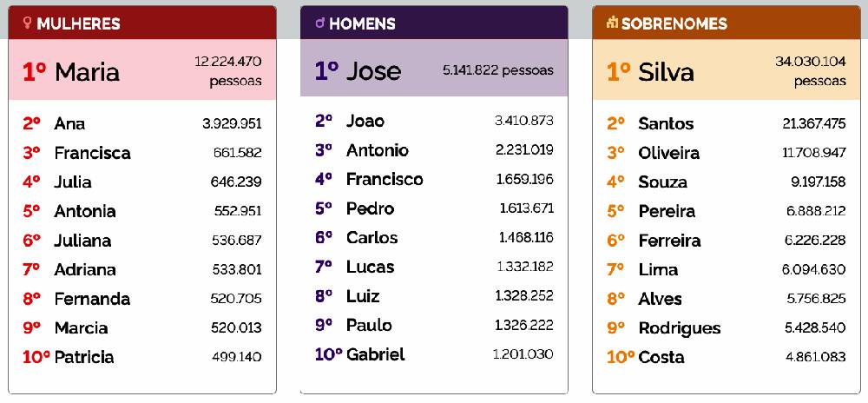
Task: Click the 12.224.470 pessoas count for Maria
Action: (228, 71)
